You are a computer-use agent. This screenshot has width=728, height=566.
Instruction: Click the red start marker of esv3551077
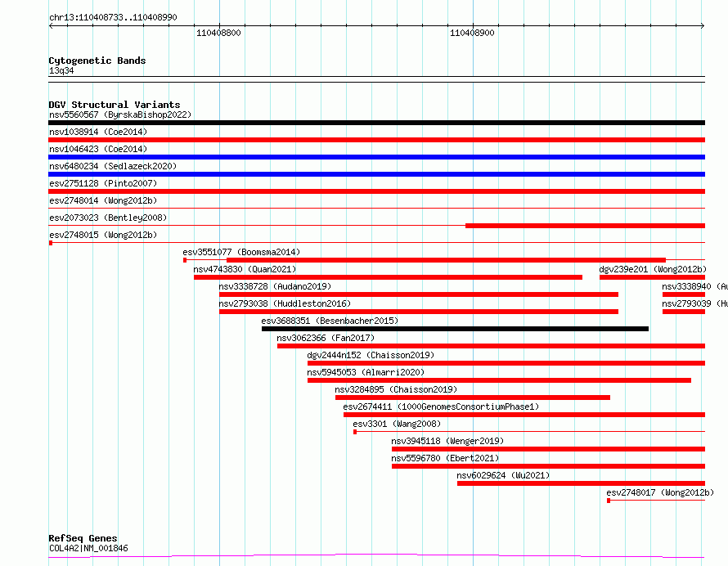tap(185, 260)
